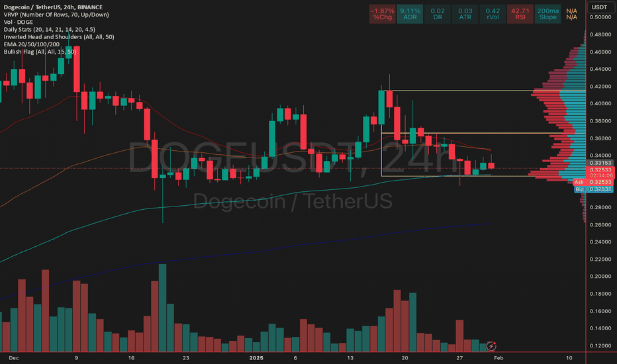Click the -1.87% %Chg stats cell
This screenshot has width=617, height=364.
[383, 14]
